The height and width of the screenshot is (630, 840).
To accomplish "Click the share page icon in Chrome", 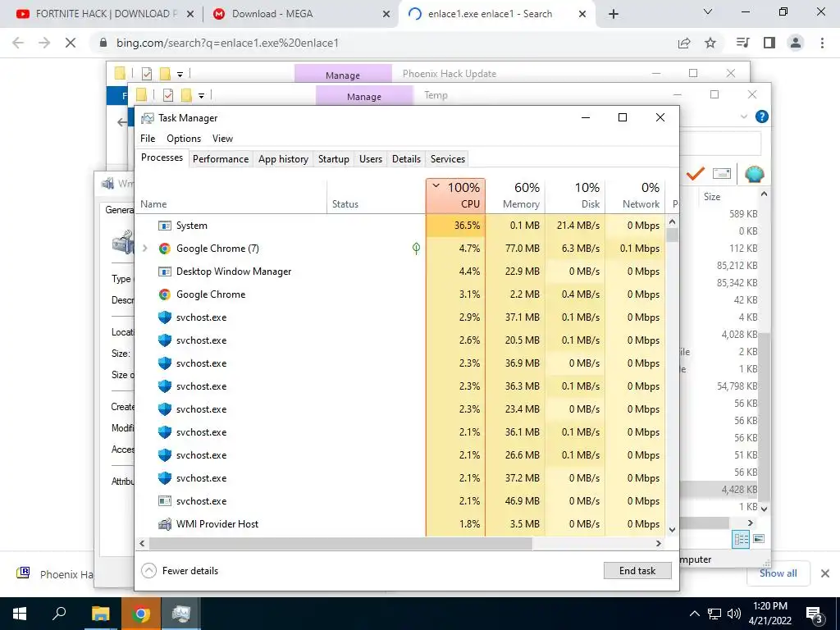I will pos(684,43).
